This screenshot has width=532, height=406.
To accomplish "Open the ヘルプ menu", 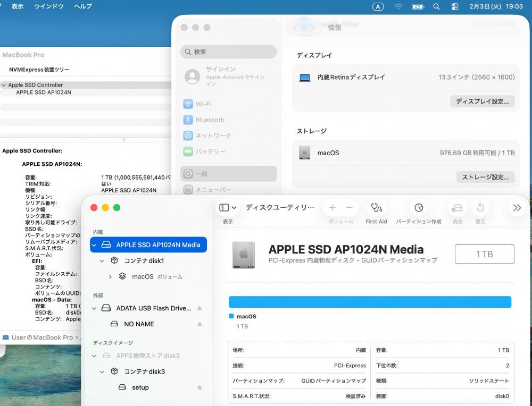I will (x=83, y=6).
